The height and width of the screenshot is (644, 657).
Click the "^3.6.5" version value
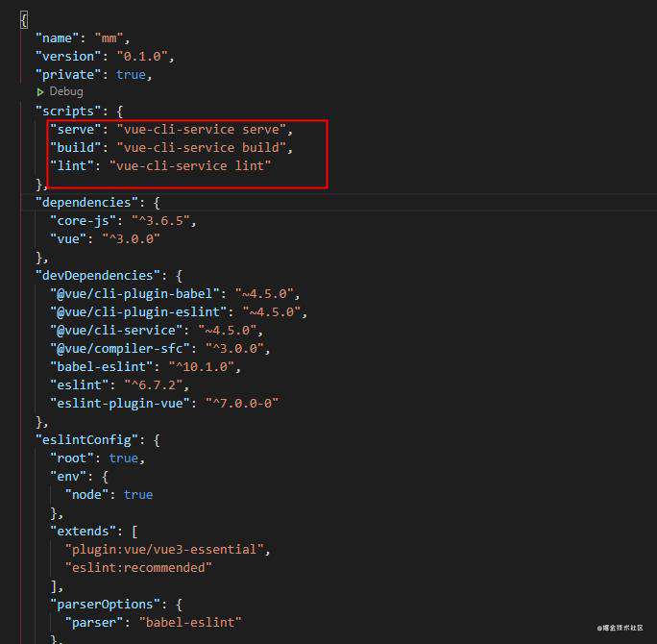(161, 221)
